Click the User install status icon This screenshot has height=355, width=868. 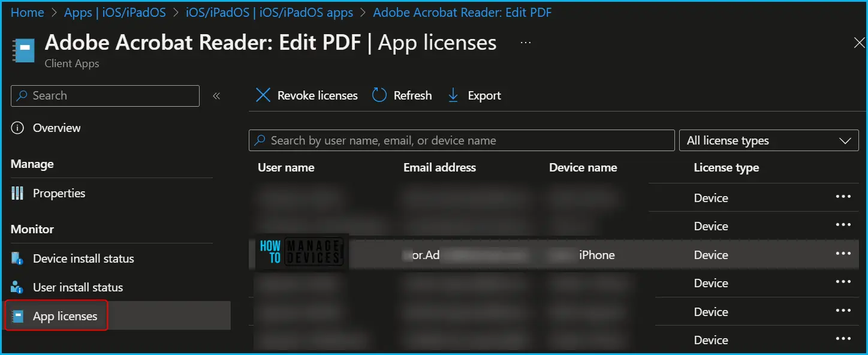(x=17, y=287)
